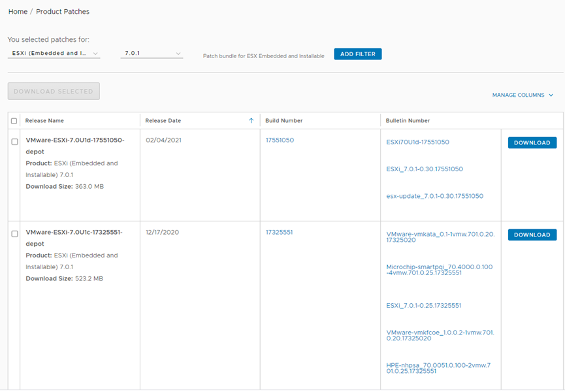Select release name VMware-ESXi-7.0U1d-17551050-depot text
The image size is (565, 392).
tap(75, 146)
